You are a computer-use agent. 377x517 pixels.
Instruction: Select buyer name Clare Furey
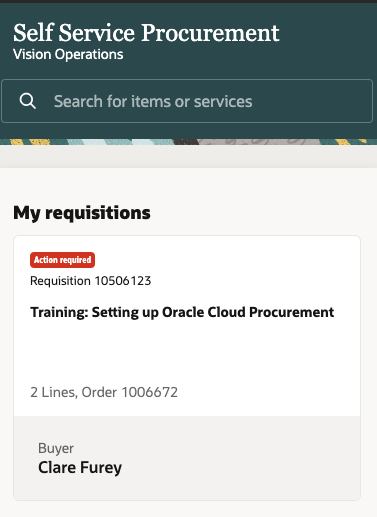[80, 467]
